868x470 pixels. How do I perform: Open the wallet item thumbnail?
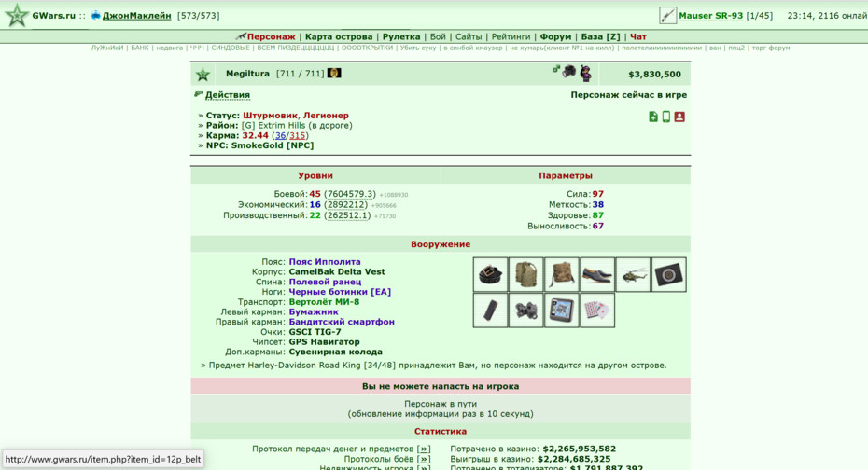click(x=668, y=274)
